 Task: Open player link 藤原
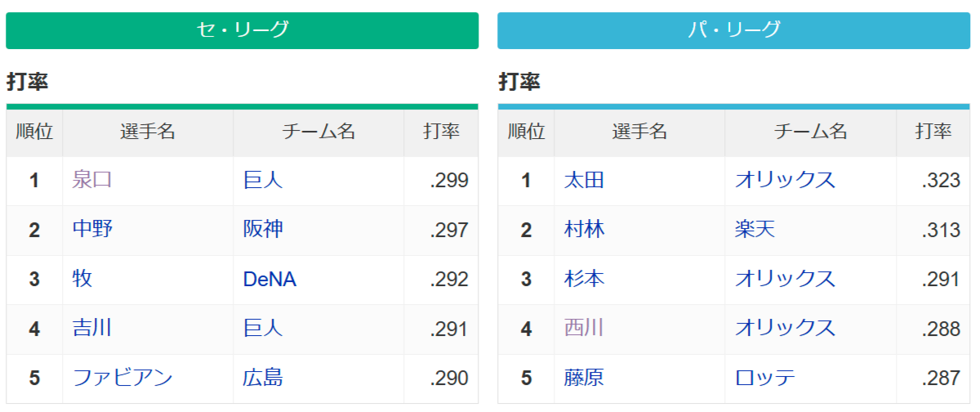tap(584, 378)
